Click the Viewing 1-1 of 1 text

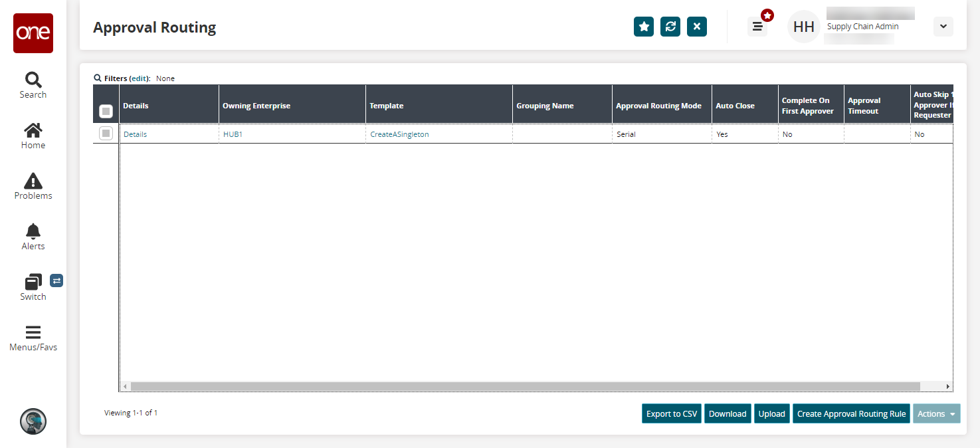(x=131, y=413)
